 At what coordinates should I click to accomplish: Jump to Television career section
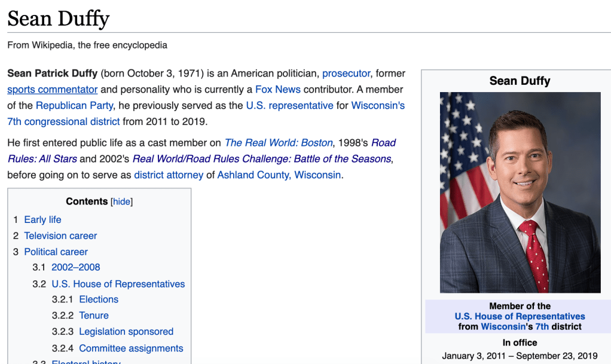click(x=60, y=236)
